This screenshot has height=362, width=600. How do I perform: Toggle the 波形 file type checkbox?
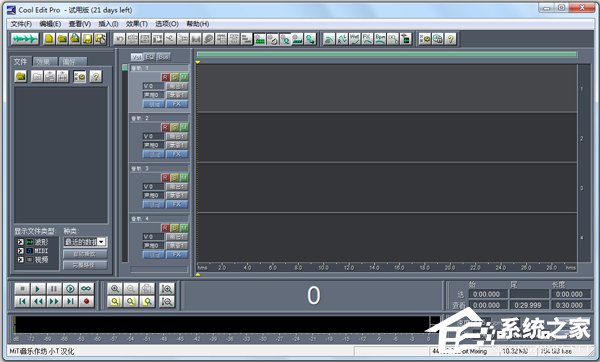[x=21, y=242]
